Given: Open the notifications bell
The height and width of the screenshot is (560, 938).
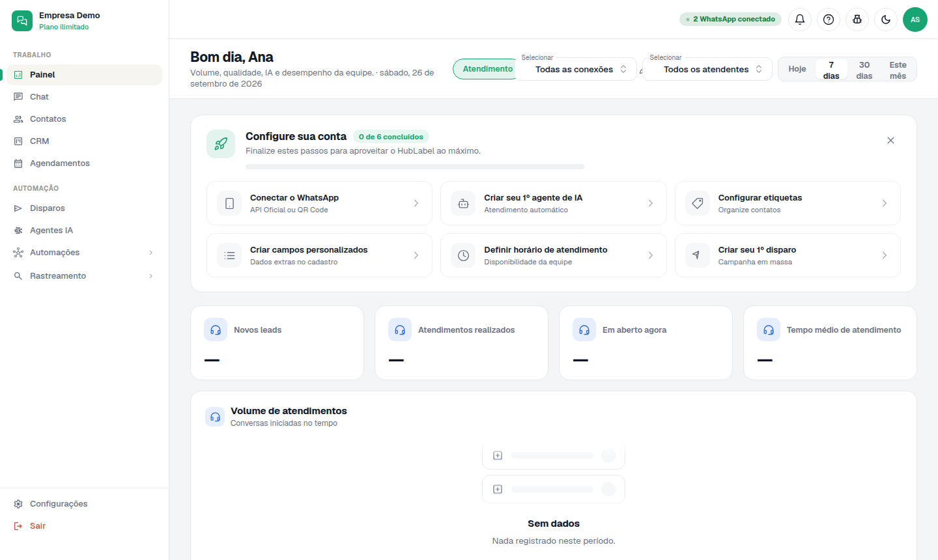Looking at the screenshot, I should [800, 20].
